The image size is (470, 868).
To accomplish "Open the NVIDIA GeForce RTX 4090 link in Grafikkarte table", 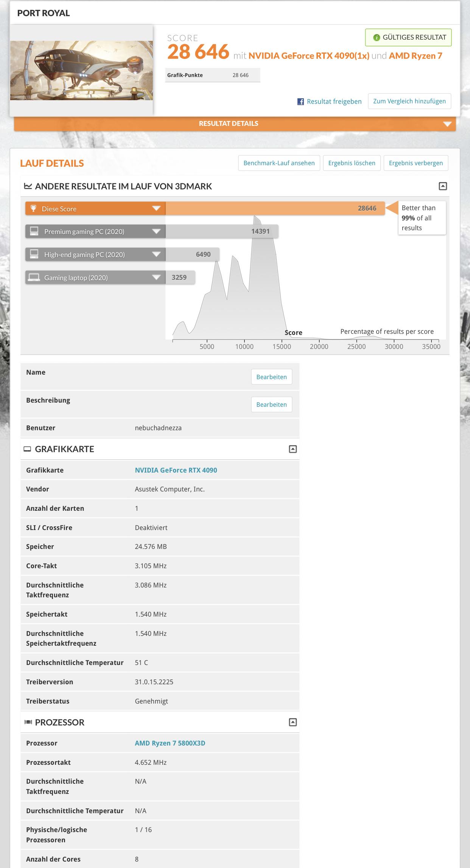I will 176,470.
